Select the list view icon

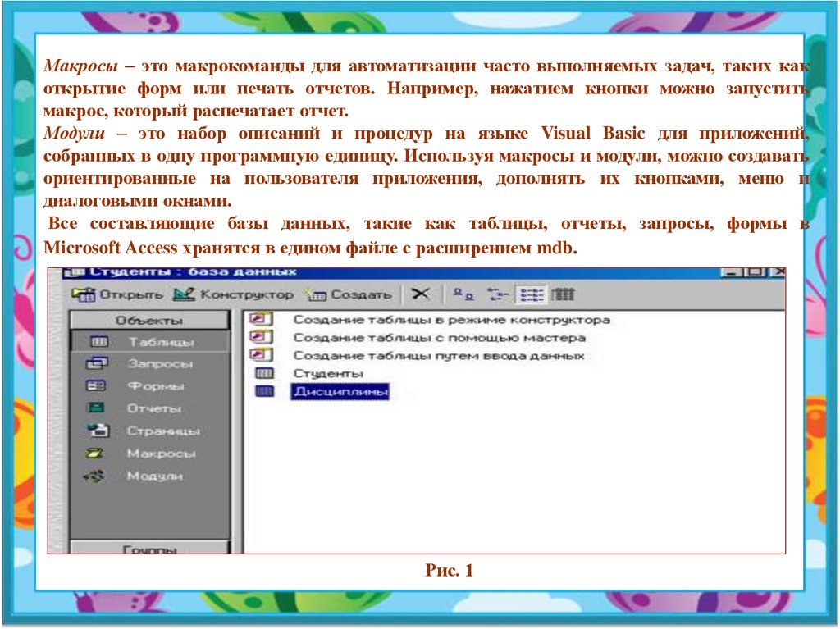tap(532, 294)
